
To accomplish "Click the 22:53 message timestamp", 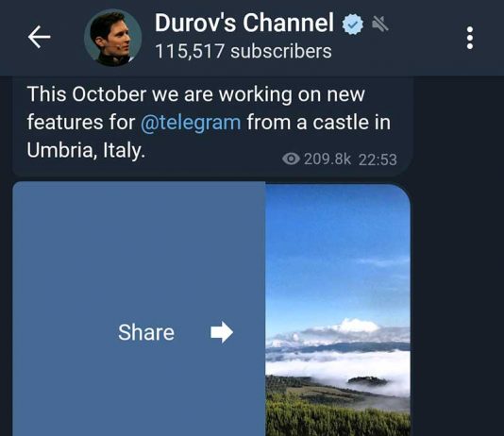I will pyautogui.click(x=378, y=159).
